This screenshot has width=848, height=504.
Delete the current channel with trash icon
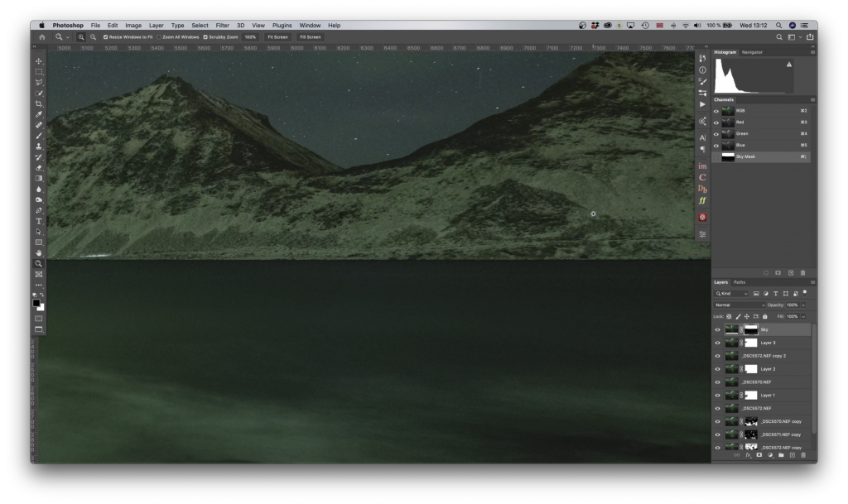click(x=802, y=273)
